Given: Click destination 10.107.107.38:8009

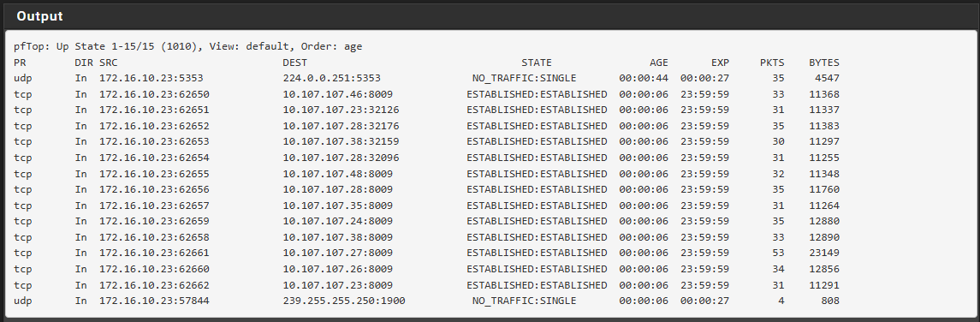Looking at the screenshot, I should click(x=337, y=237).
